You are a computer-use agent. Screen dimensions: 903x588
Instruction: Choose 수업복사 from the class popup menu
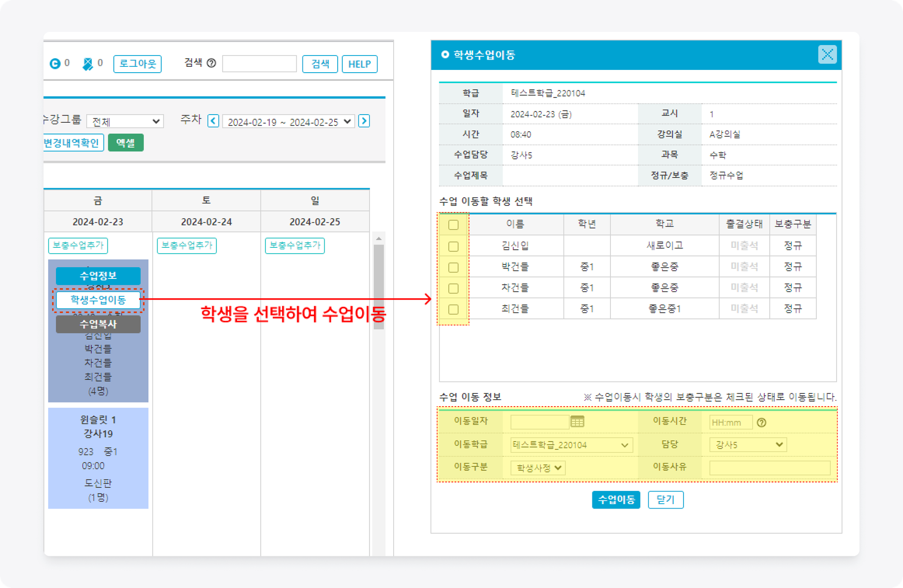(98, 324)
